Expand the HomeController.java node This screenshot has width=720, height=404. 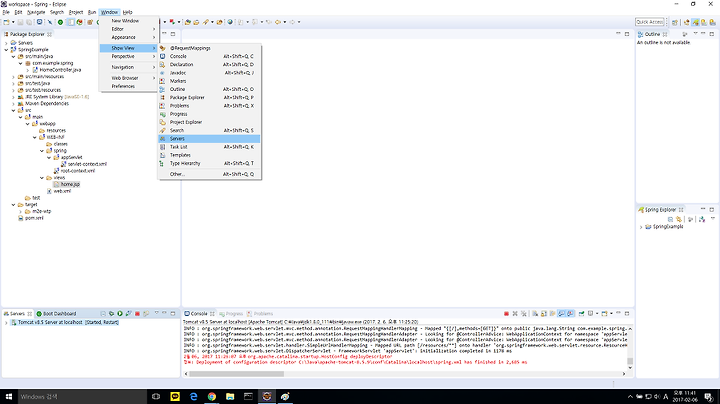pyautogui.click(x=28, y=70)
